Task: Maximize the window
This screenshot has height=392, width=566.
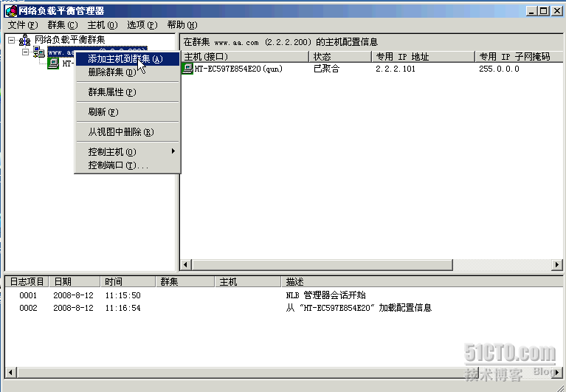Action: coord(543,11)
